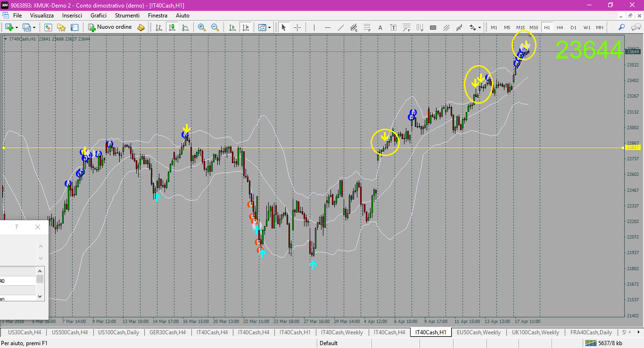Select the text A tool
The height and width of the screenshot is (348, 644).
[x=380, y=27]
